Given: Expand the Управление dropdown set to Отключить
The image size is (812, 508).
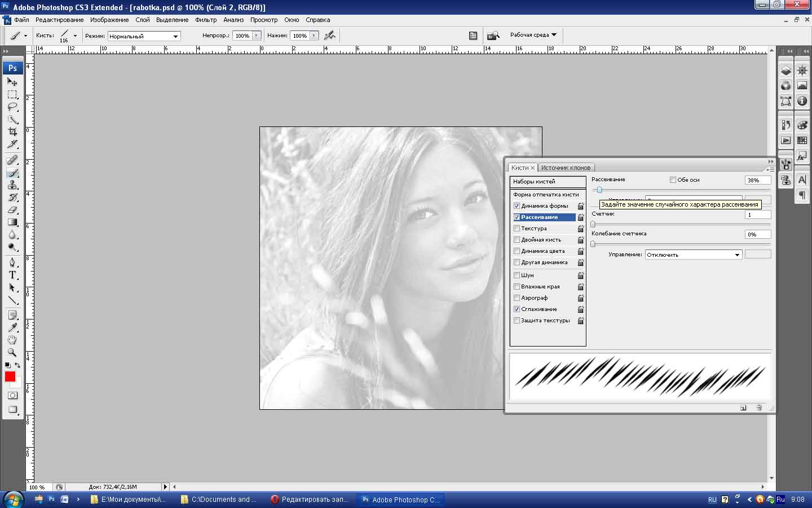Looking at the screenshot, I should click(x=693, y=255).
